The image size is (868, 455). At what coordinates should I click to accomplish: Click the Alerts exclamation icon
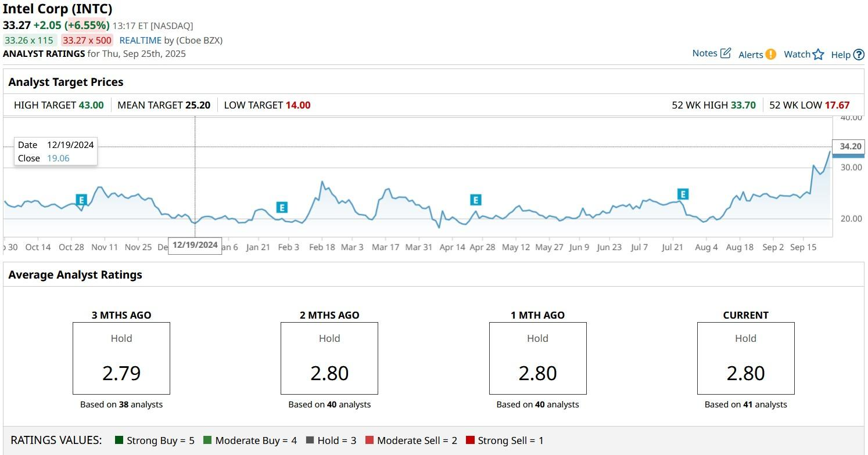pos(770,55)
